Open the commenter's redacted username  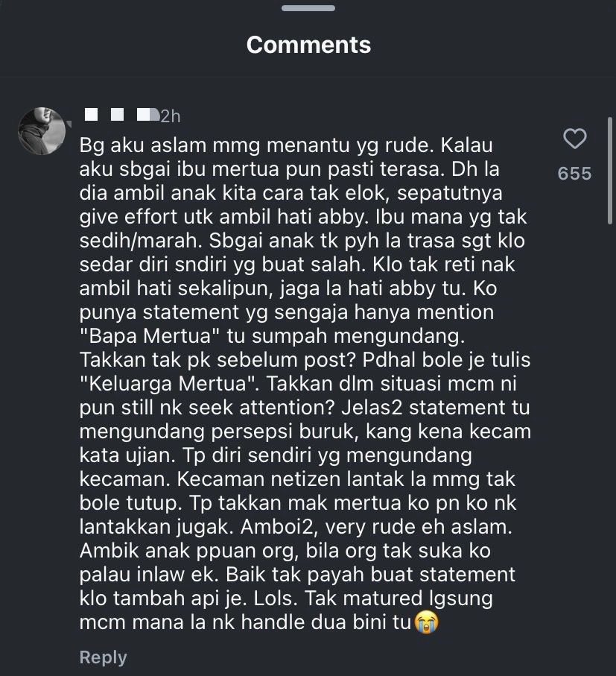point(121,115)
